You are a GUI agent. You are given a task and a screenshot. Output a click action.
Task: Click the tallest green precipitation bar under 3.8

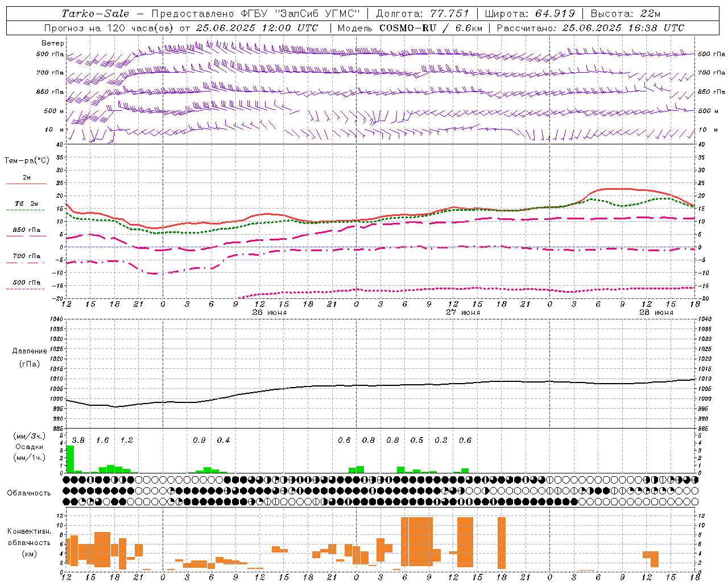click(x=70, y=459)
